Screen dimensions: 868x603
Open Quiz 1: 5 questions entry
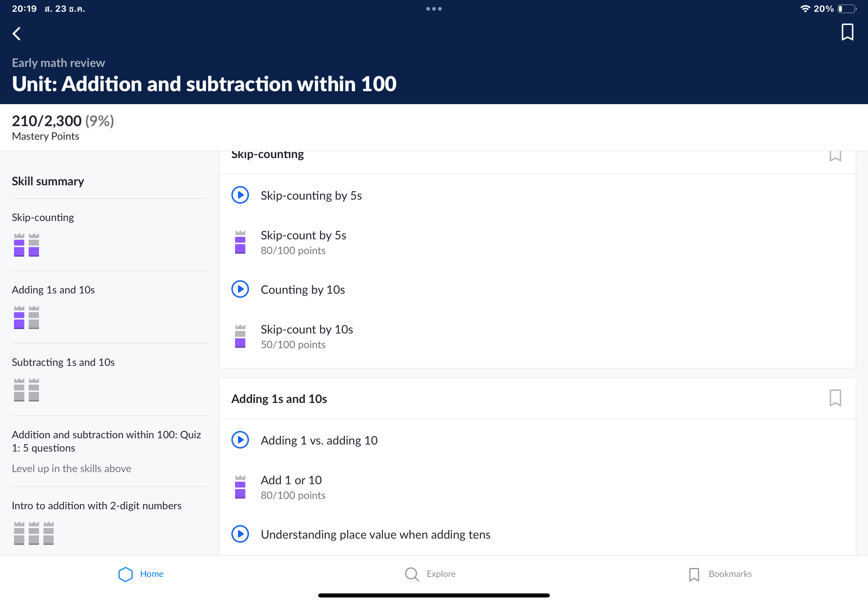(x=106, y=441)
